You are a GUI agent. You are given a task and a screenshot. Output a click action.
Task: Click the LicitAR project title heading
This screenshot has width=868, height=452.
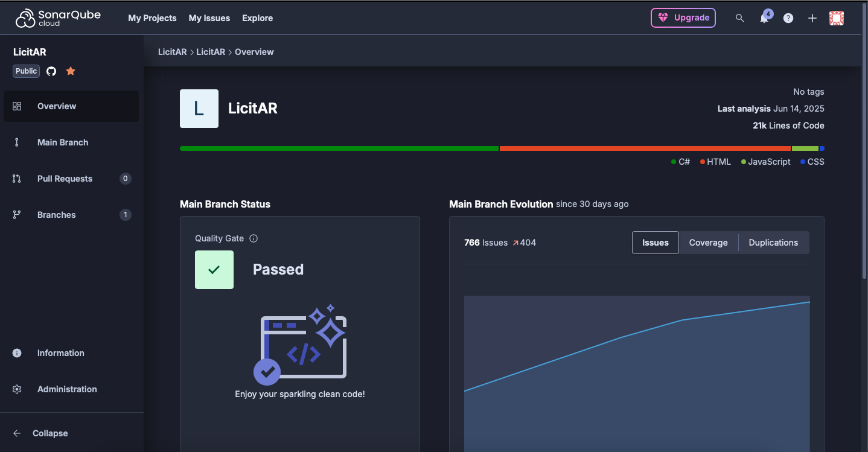253,109
